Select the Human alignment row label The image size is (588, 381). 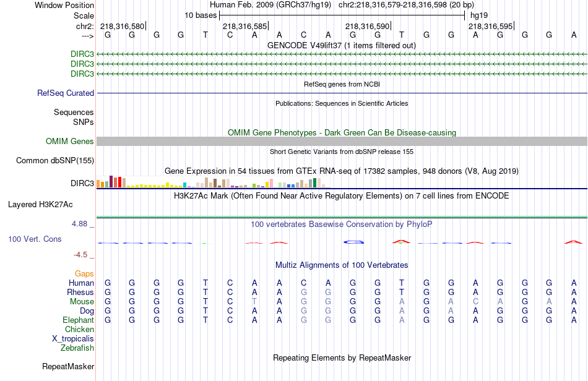(81, 283)
